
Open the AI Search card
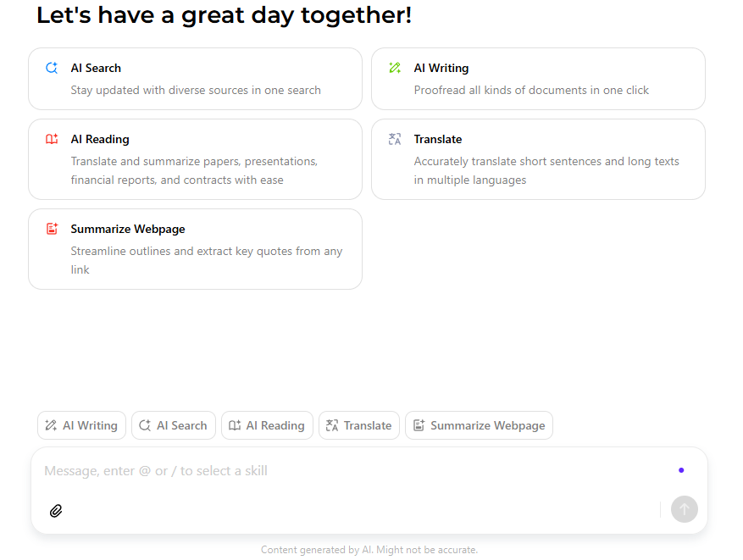pos(195,79)
